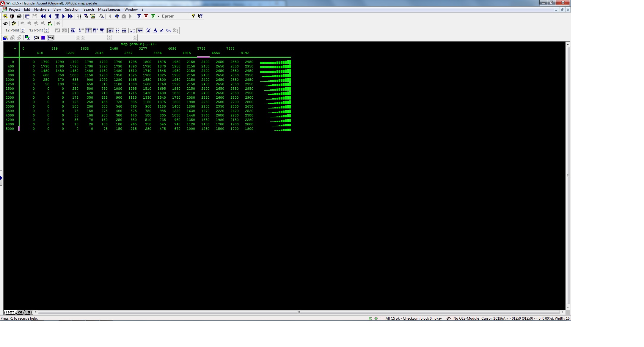Click the context help arrow-question icon
The height and width of the screenshot is (347, 644).
point(200,16)
